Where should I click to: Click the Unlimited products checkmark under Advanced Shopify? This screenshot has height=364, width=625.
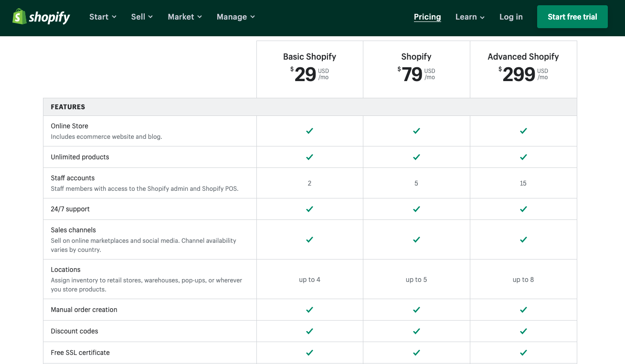pyautogui.click(x=523, y=156)
